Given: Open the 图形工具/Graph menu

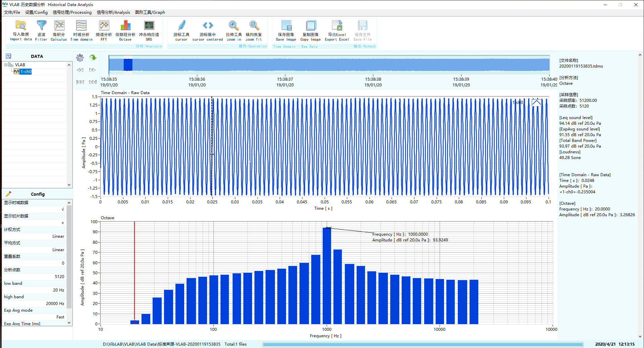Looking at the screenshot, I should 150,12.
